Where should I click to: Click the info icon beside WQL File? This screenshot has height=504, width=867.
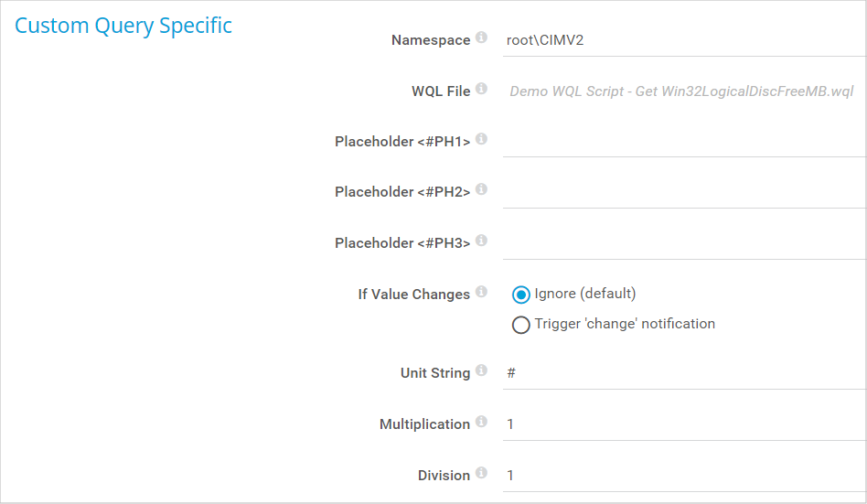[x=481, y=90]
